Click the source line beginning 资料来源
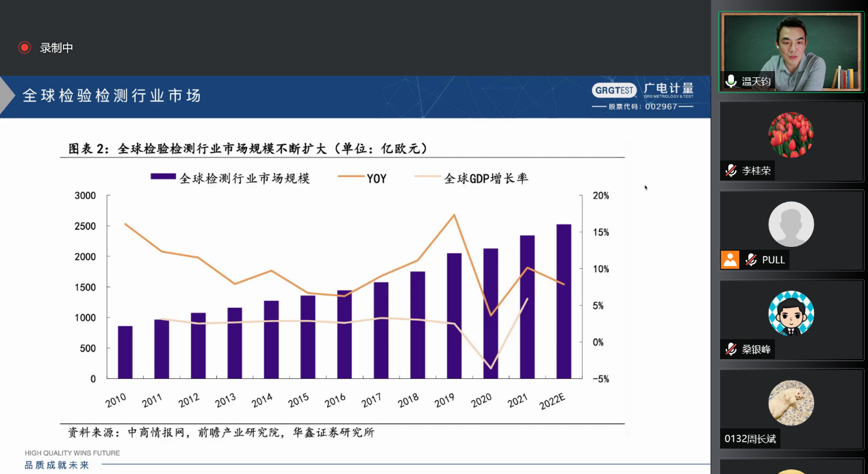 coord(222,432)
